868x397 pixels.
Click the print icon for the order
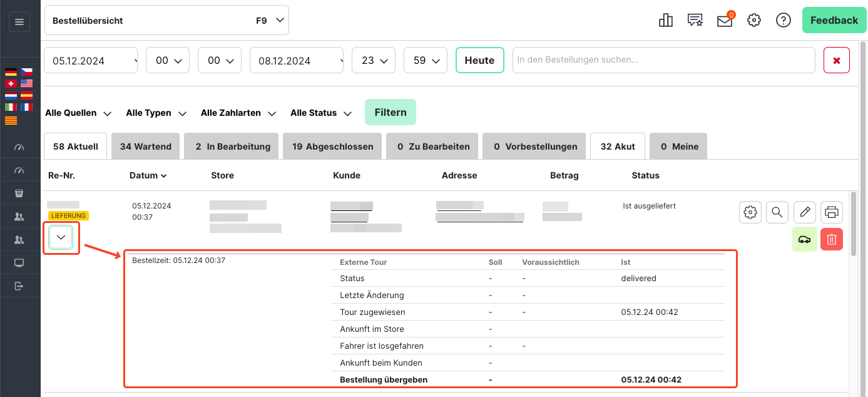pyautogui.click(x=831, y=212)
